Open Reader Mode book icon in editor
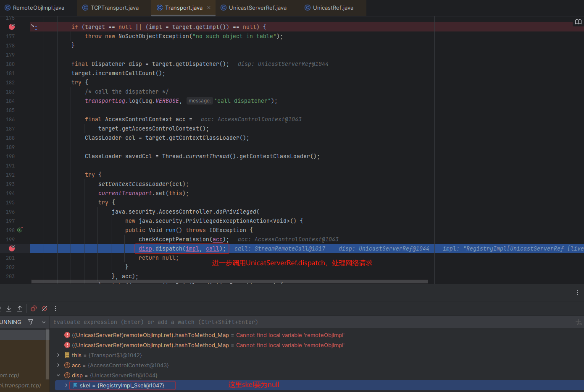 point(578,22)
